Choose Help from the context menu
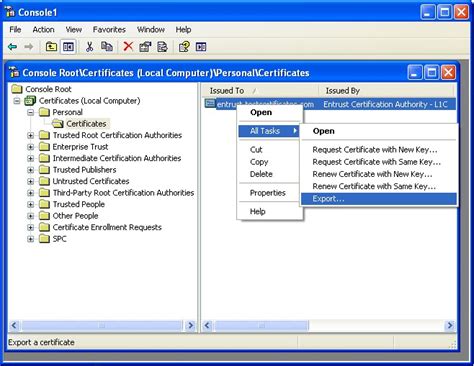 tap(270, 211)
